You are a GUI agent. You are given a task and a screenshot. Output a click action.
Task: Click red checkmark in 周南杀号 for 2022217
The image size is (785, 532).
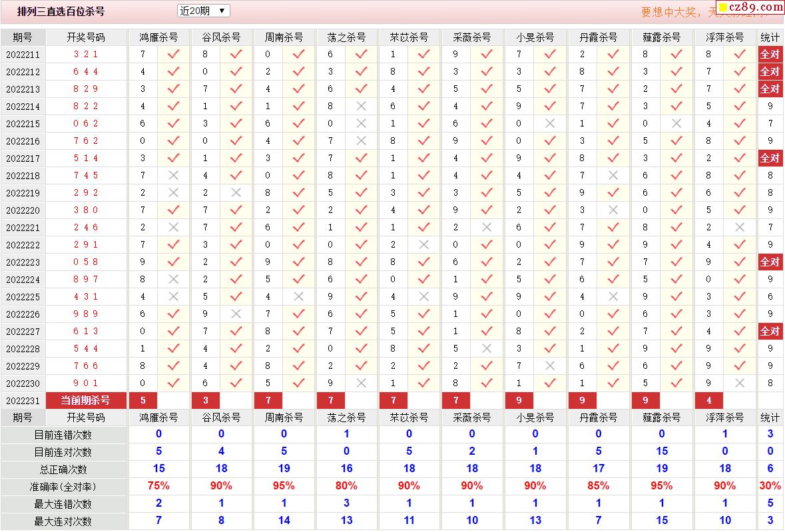[298, 158]
